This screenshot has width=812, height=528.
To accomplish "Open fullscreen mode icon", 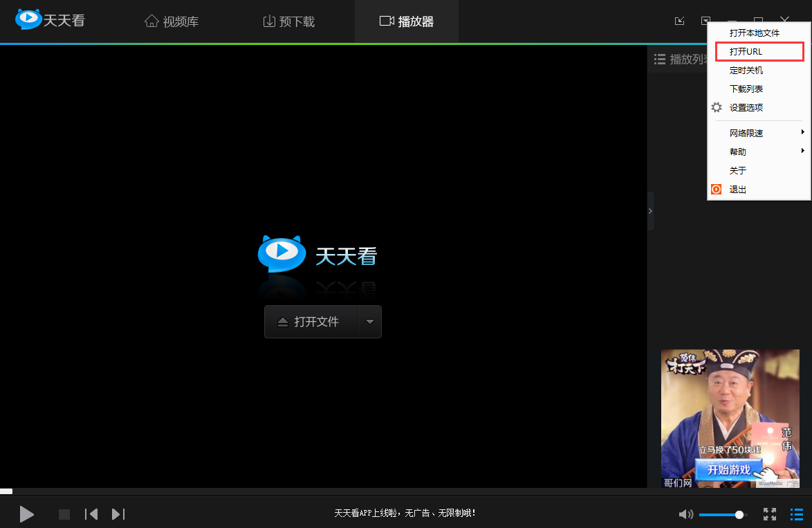I will (769, 514).
